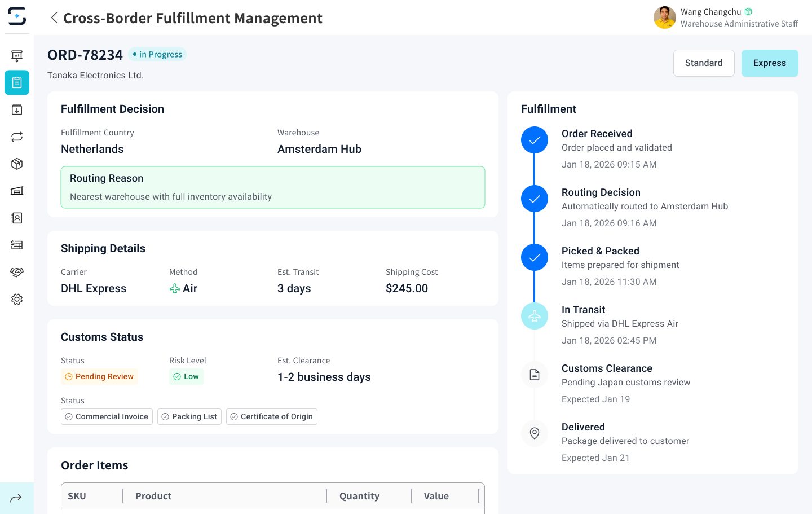Open the settings gear in sidebar
This screenshot has height=514, width=812.
click(x=17, y=299)
